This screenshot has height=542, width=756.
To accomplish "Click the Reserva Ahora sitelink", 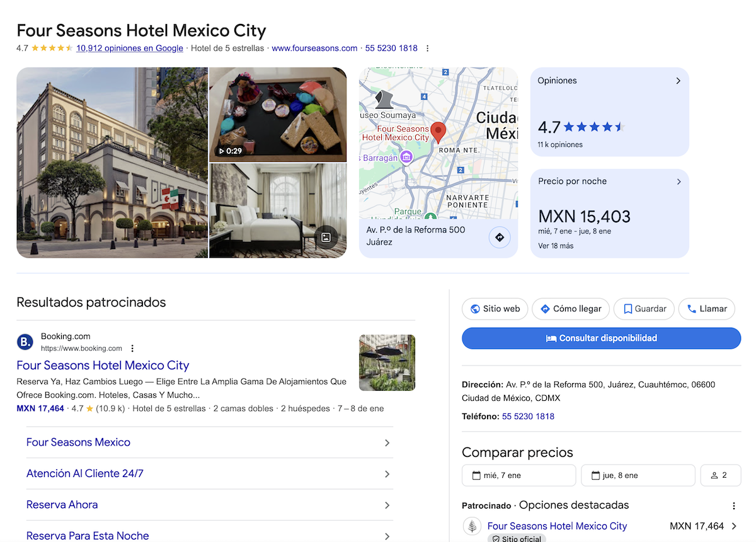I will pos(62,505).
